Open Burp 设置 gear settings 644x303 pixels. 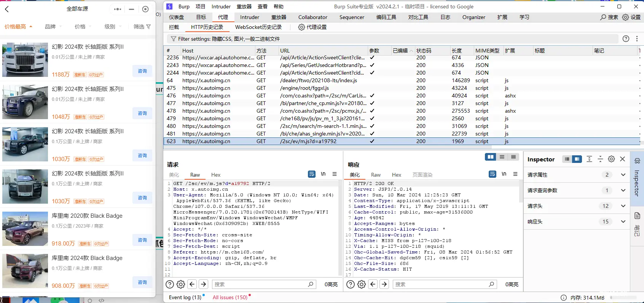click(631, 17)
